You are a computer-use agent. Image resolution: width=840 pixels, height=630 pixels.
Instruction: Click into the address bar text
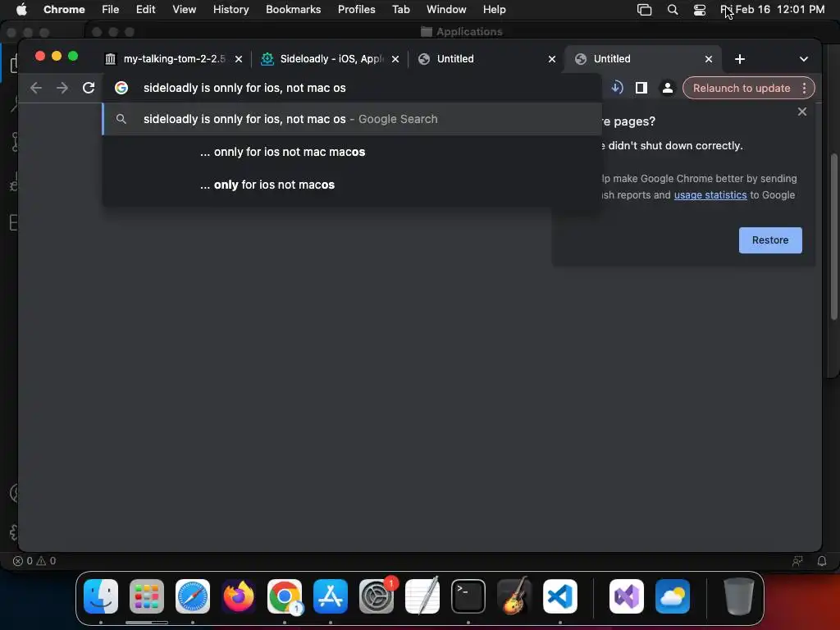coord(244,88)
